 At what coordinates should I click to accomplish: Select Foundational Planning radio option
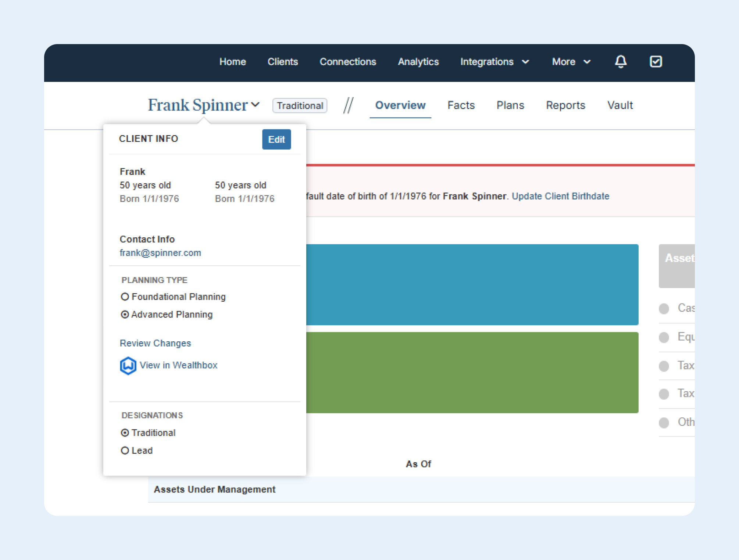point(125,297)
